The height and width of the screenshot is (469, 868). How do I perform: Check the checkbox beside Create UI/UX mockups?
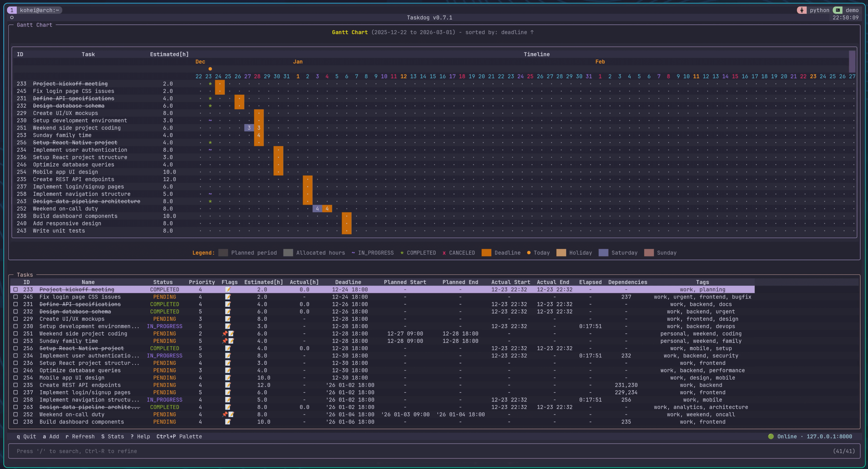click(16, 319)
